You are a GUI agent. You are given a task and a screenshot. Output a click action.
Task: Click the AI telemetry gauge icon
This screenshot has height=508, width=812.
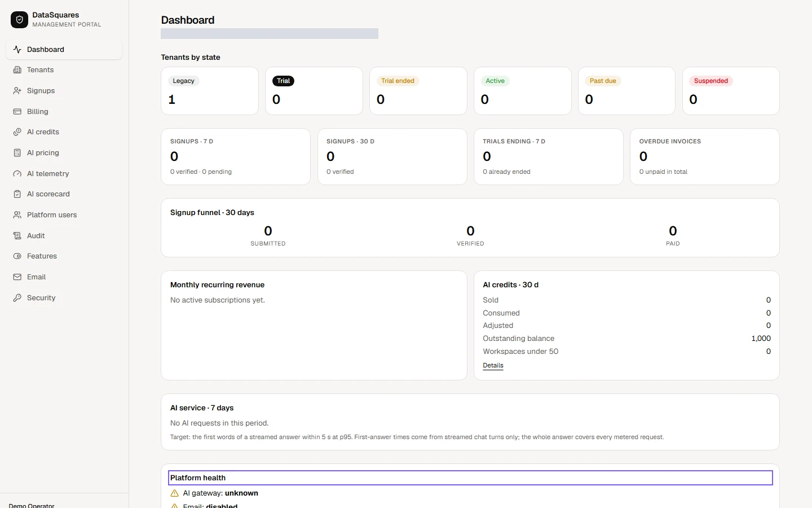tap(17, 174)
